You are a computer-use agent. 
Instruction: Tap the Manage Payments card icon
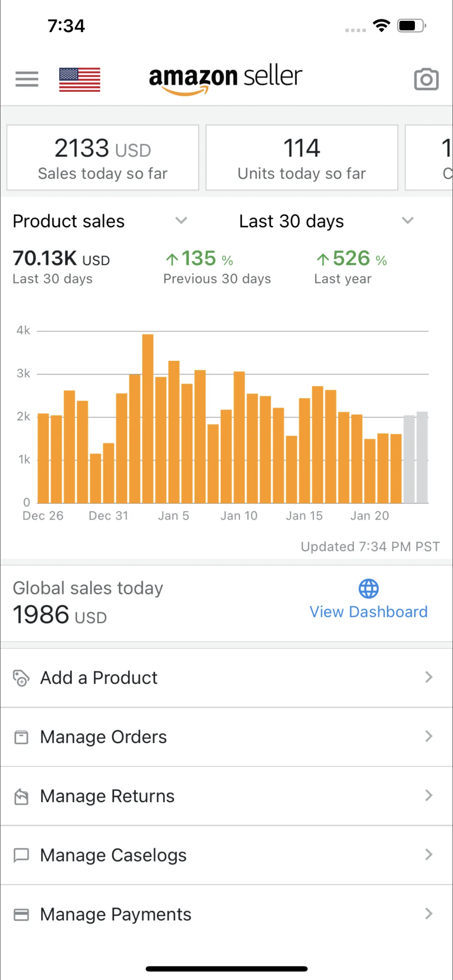click(x=21, y=915)
